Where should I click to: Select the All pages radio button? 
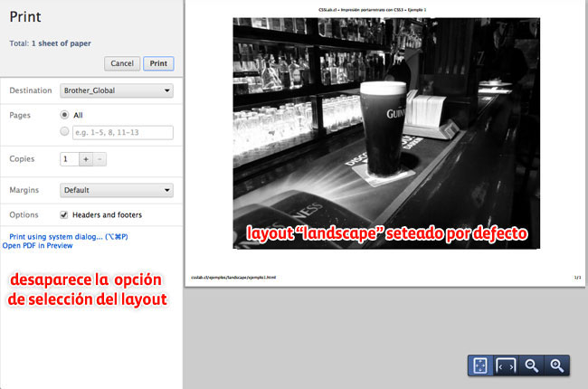coord(64,115)
